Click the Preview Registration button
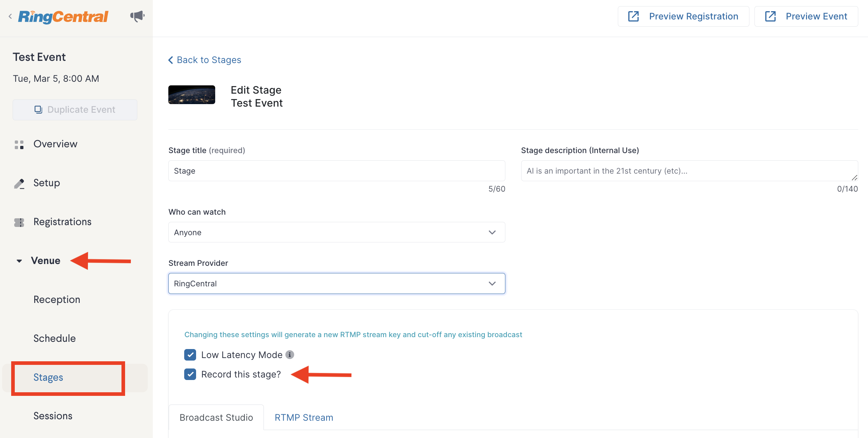The width and height of the screenshot is (868, 438). click(683, 16)
